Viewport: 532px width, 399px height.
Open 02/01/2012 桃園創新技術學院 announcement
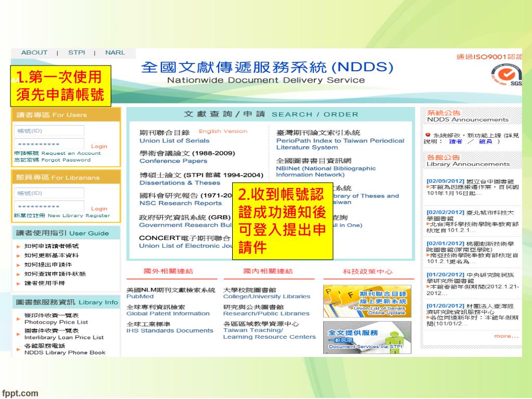pos(473,252)
